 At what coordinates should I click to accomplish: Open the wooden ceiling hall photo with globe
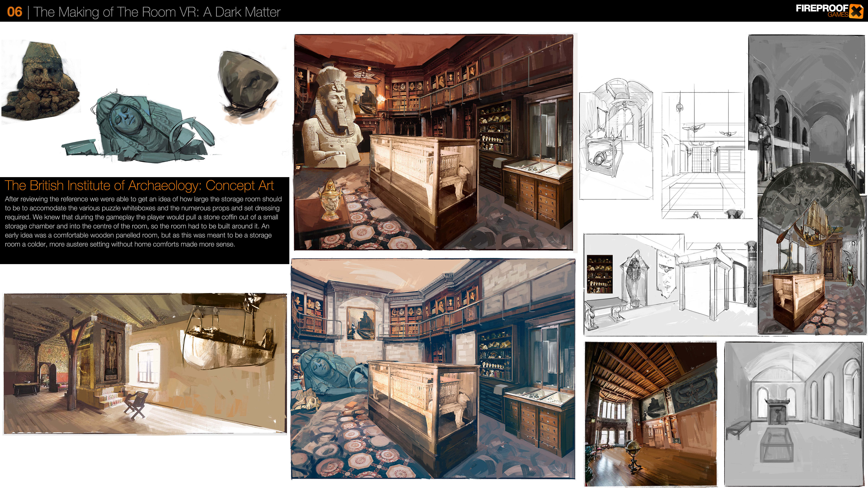click(651, 414)
